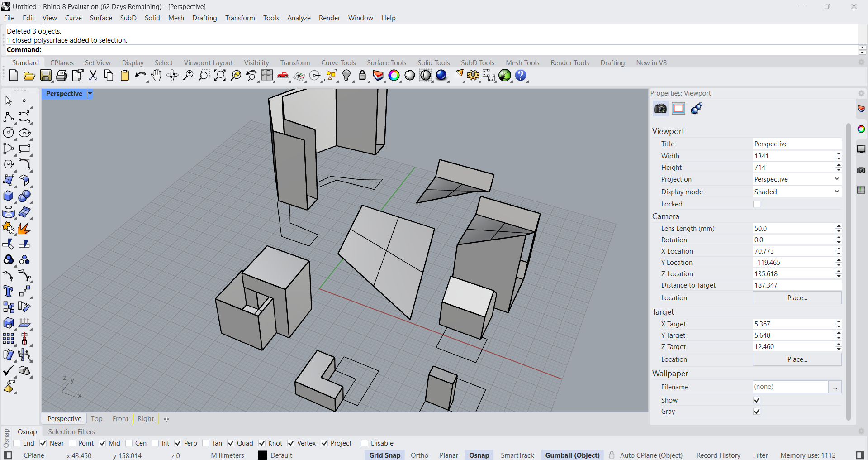This screenshot has width=868, height=460.
Task: Click the Options gear icon in toolbar
Action: click(473, 76)
